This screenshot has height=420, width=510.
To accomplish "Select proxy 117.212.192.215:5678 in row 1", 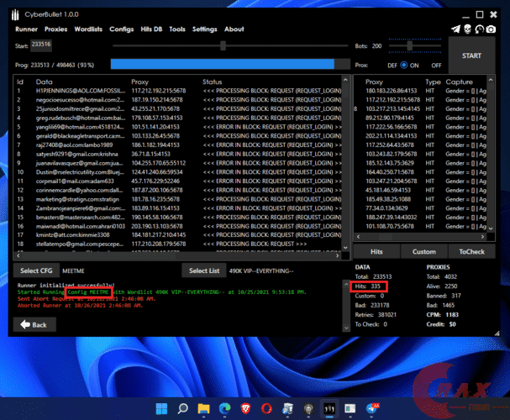I will coord(159,91).
